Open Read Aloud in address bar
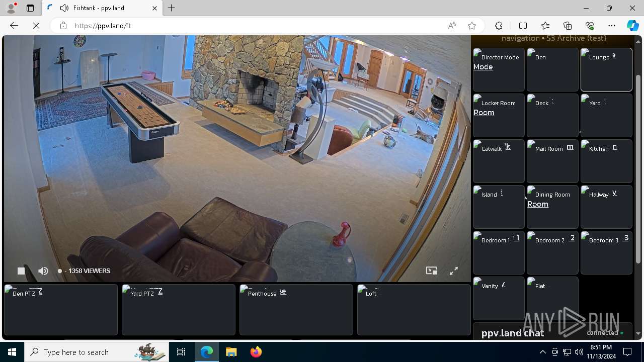Viewport: 644px width, 362px height. [x=452, y=26]
